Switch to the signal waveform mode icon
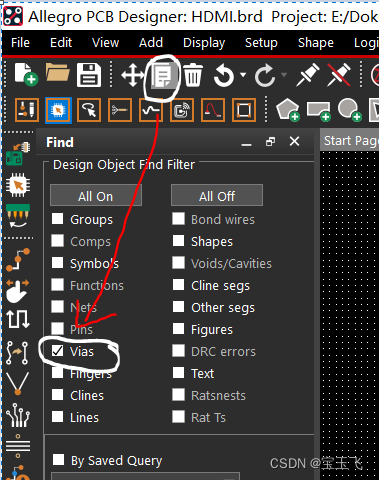Image resolution: width=379 pixels, height=480 pixels. click(151, 110)
